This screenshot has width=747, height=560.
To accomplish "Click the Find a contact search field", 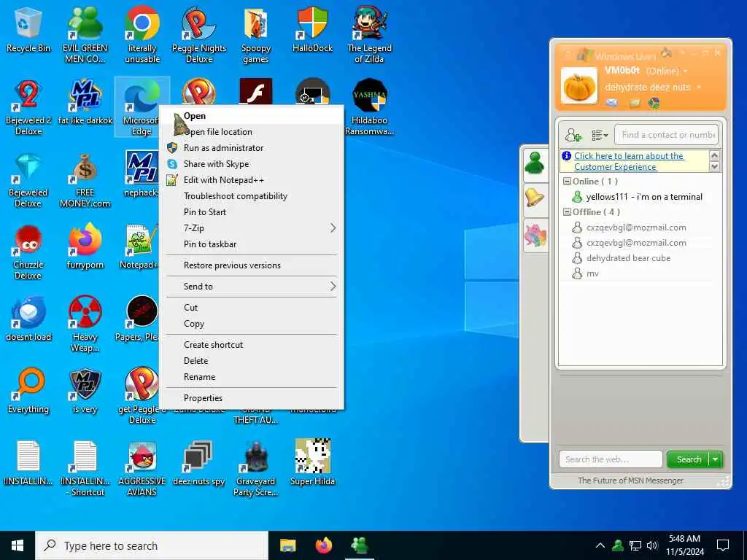I will pos(667,135).
